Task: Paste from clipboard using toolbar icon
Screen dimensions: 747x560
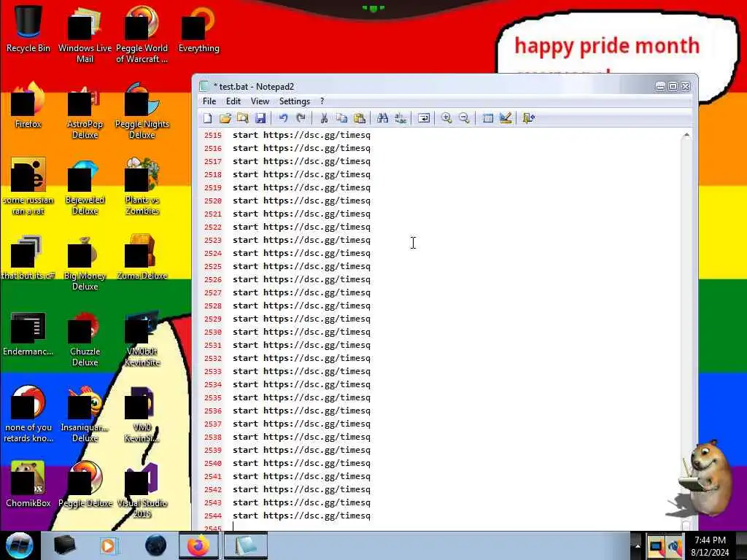Action: (360, 118)
